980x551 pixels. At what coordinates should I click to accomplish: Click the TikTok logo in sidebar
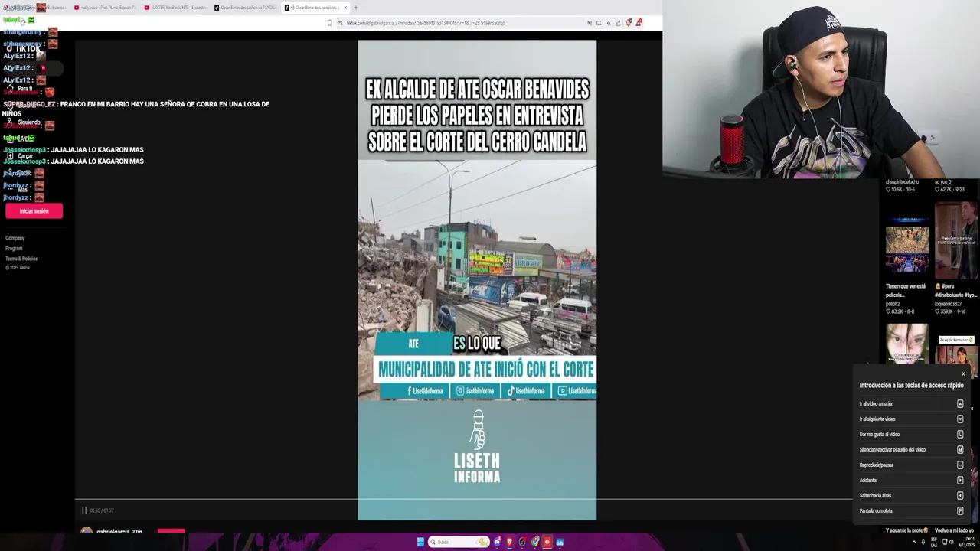pos(23,48)
